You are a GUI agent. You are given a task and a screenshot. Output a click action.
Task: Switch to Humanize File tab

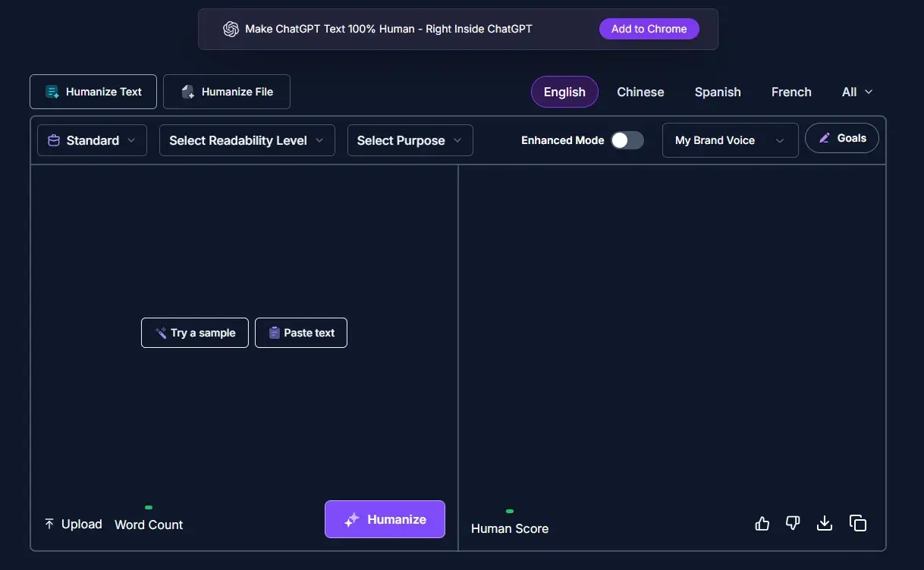click(x=227, y=92)
